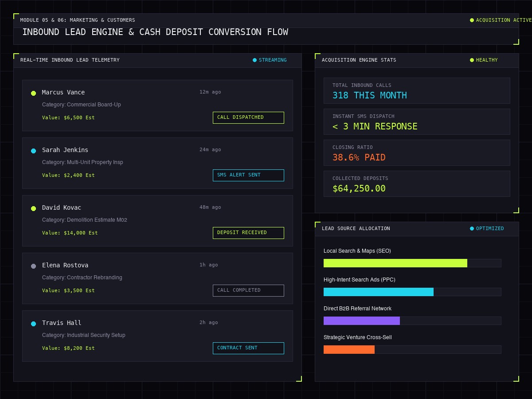532x399 pixels.
Task: Click the STREAMING status label
Action: coord(273,60)
